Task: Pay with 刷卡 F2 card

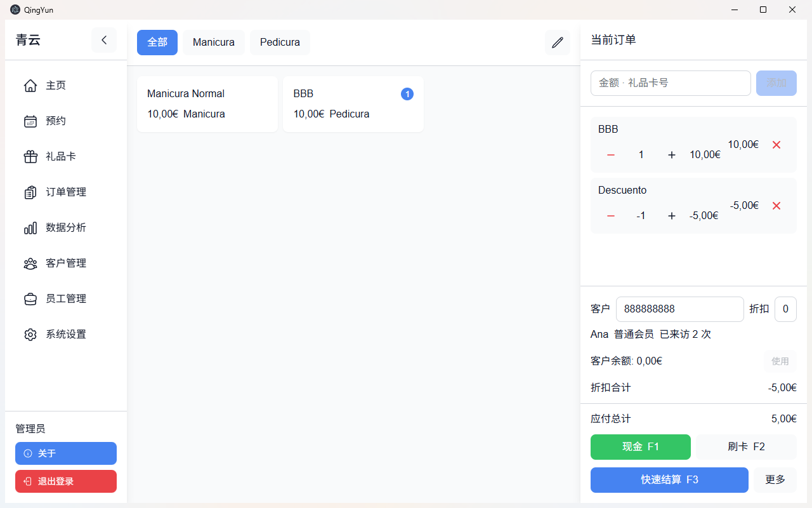Action: (x=747, y=446)
